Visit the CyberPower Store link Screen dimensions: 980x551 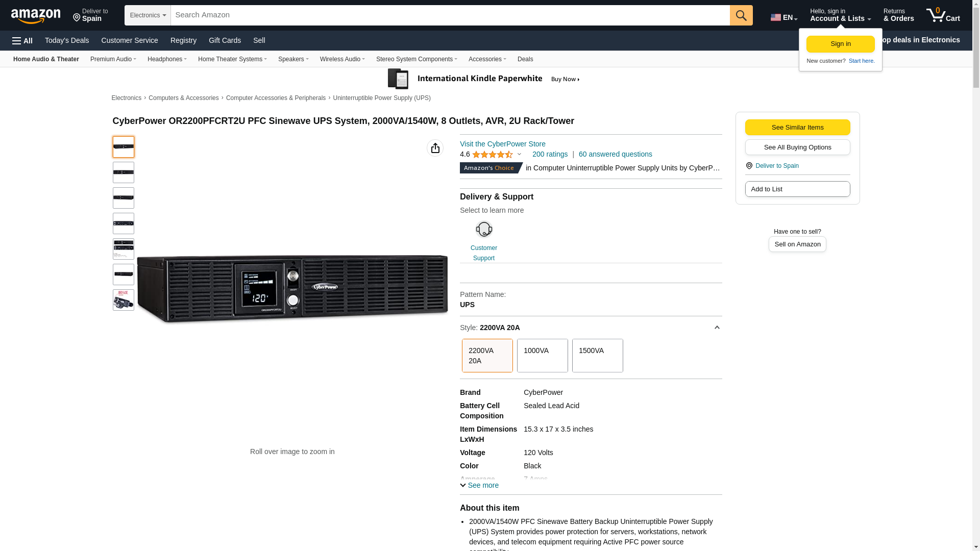[x=502, y=144]
